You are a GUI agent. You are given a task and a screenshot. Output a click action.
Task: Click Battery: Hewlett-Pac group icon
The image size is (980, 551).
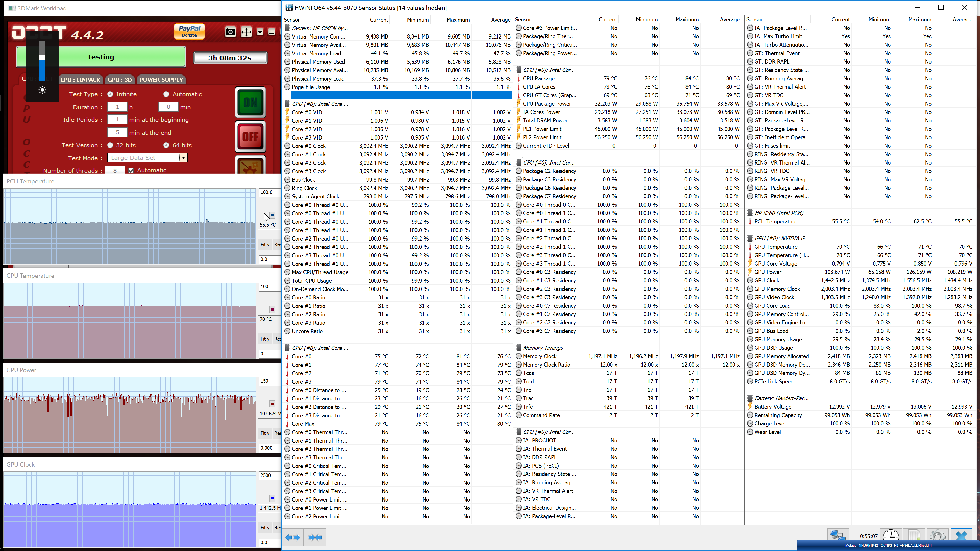750,398
